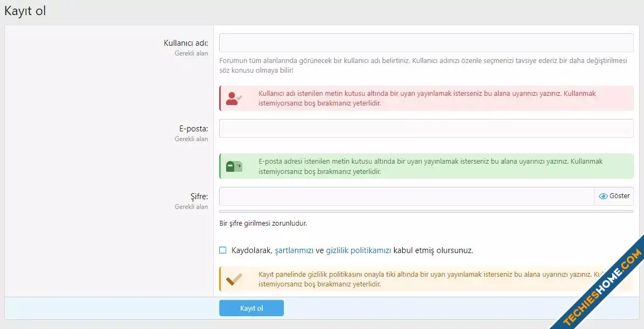Image resolution: width=644 pixels, height=329 pixels.
Task: Click the checkmark icon in the orange notice
Action: [x=234, y=279]
